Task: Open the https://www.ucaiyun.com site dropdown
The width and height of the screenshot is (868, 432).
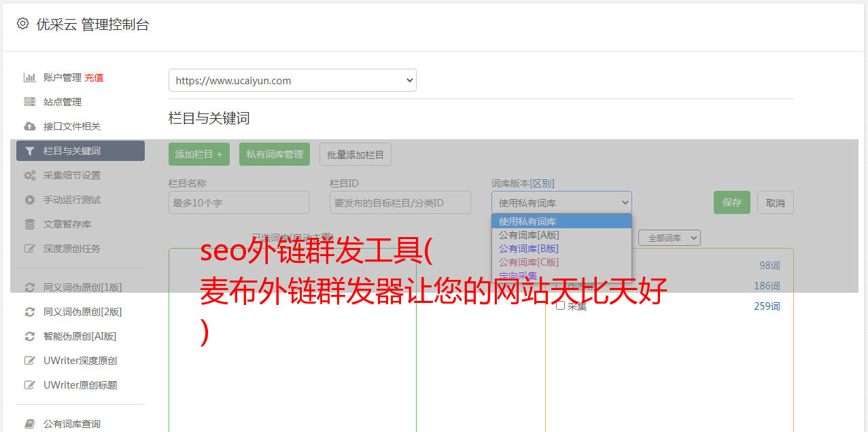Action: [292, 80]
